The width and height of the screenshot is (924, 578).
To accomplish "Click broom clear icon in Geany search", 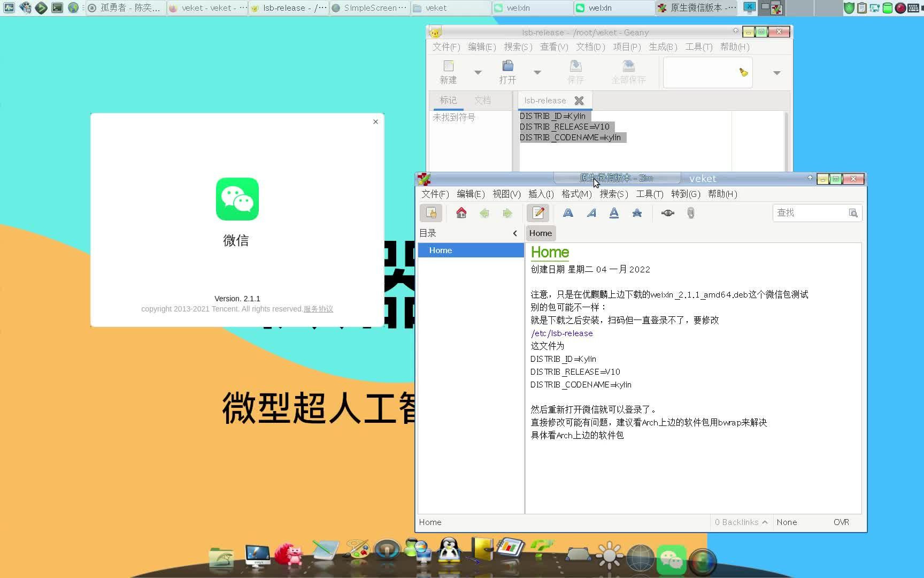I will [743, 72].
